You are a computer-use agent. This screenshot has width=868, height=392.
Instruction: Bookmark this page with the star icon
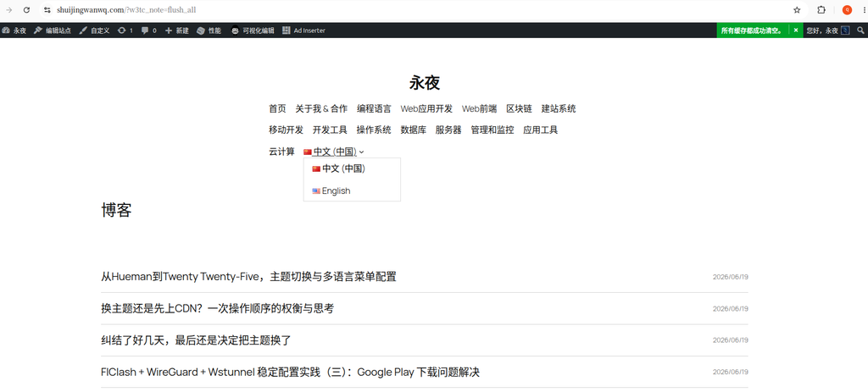coord(797,10)
